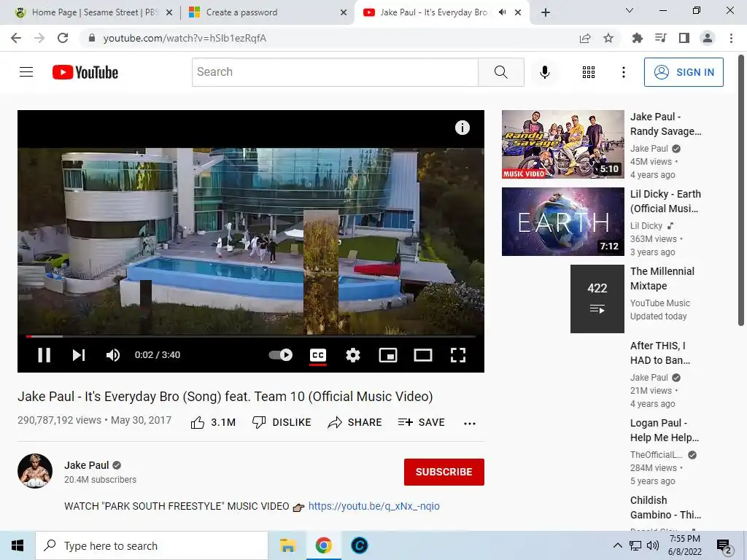Like the video with 3.1M likes
Viewport: 747px width, 560px height.
tap(213, 422)
